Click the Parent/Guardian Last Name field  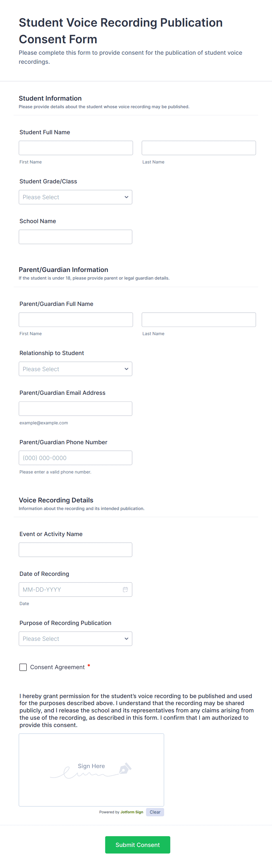click(x=199, y=319)
